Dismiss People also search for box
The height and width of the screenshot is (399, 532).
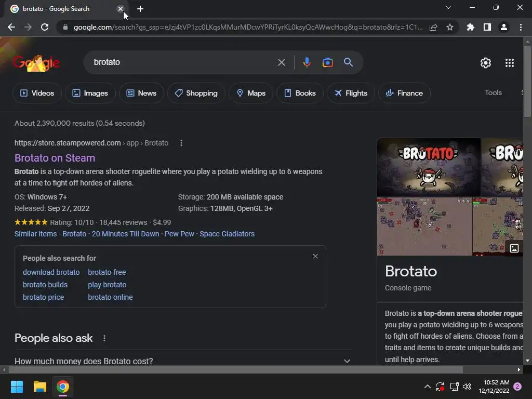pyautogui.click(x=315, y=256)
